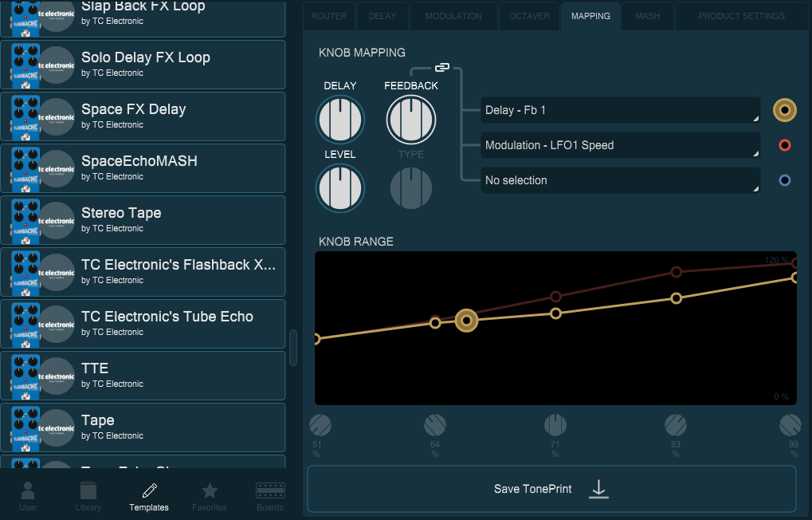Click the 64% range knob below the graph

[x=435, y=426]
